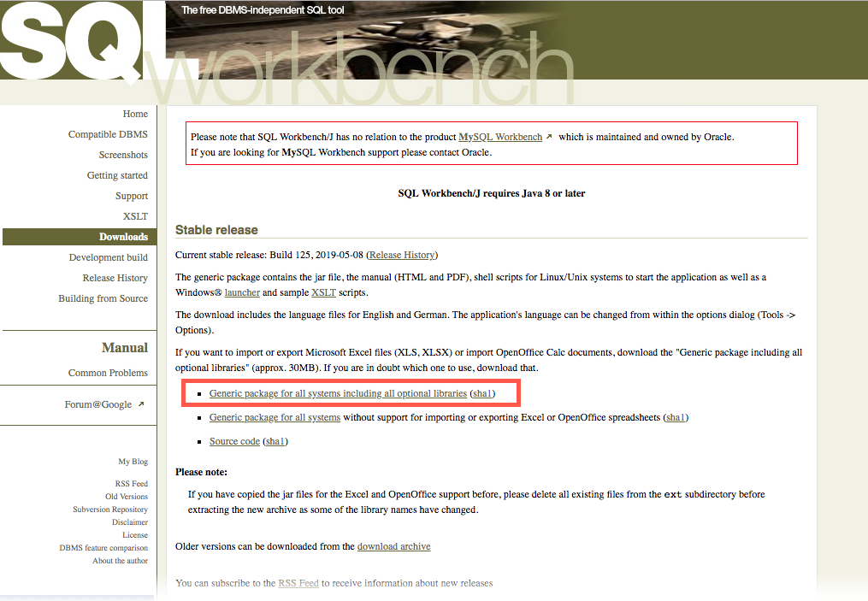Open Screenshots in the sidebar navigation
The height and width of the screenshot is (601, 868).
123,155
